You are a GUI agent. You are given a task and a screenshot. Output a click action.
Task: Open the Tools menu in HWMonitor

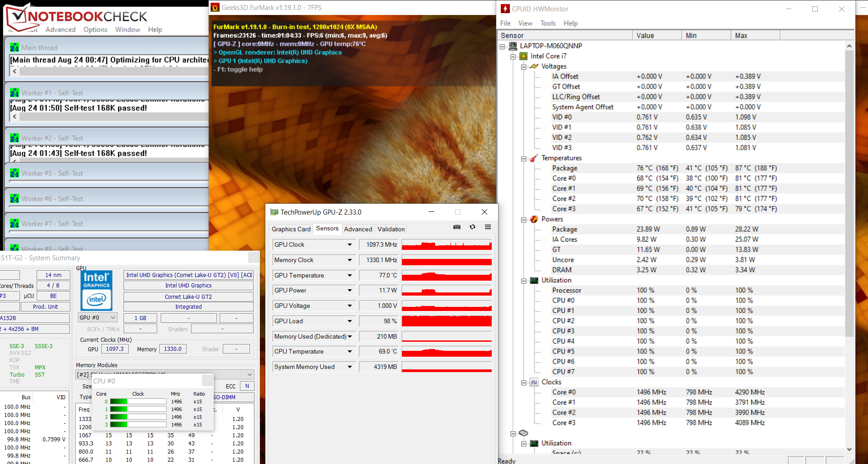548,23
